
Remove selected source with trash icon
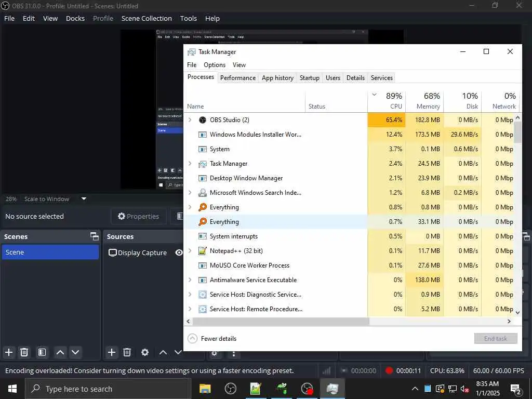(127, 352)
